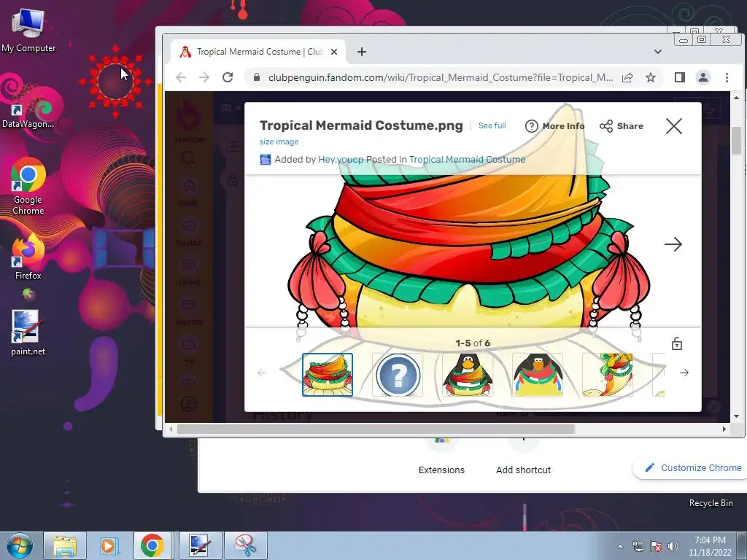Viewport: 747px width, 560px height.
Task: Open paint.net taskbar button
Action: 200,545
